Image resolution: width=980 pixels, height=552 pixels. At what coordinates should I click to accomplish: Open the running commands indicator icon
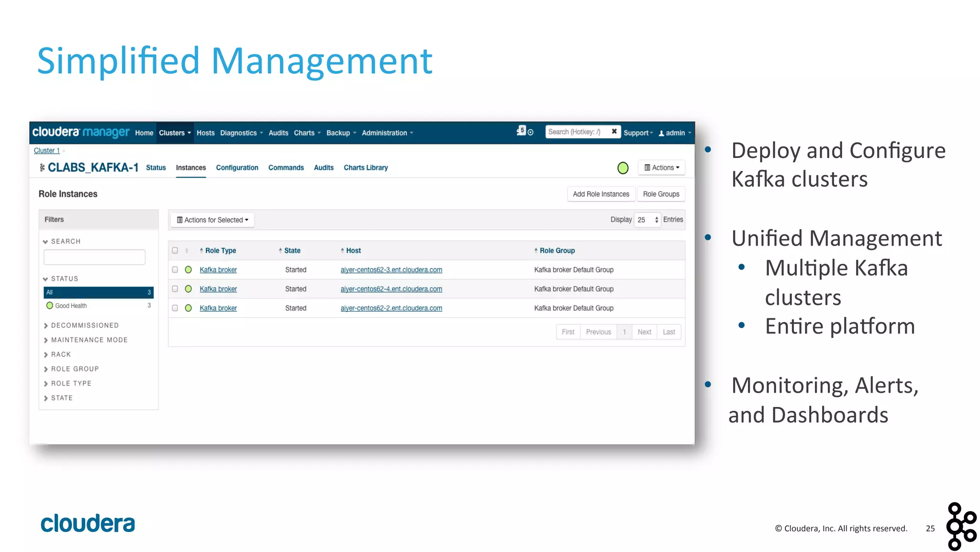tap(521, 131)
